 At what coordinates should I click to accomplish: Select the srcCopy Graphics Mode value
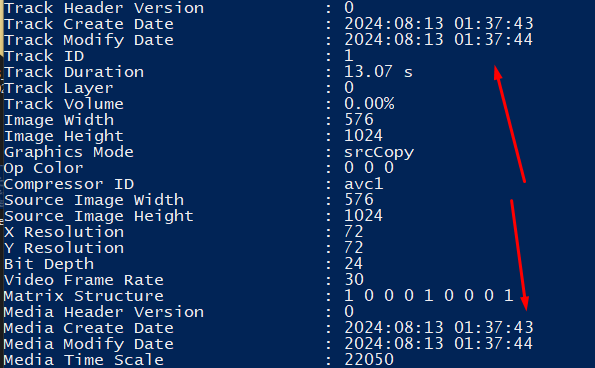coord(379,153)
